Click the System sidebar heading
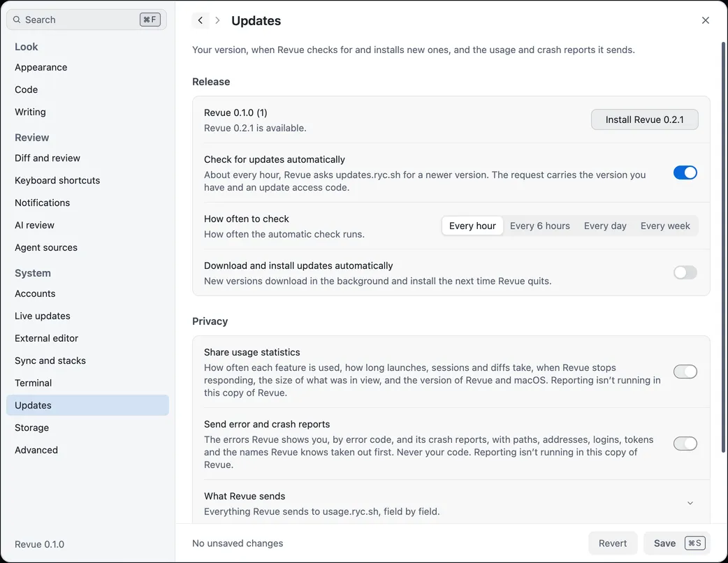Screen dimensions: 728x563 [33, 273]
